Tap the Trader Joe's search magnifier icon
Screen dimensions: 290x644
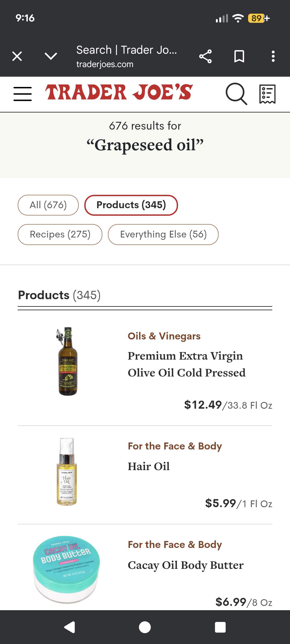(236, 94)
